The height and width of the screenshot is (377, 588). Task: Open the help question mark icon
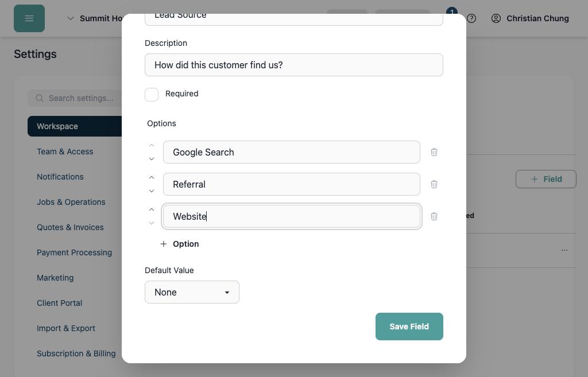point(471,18)
